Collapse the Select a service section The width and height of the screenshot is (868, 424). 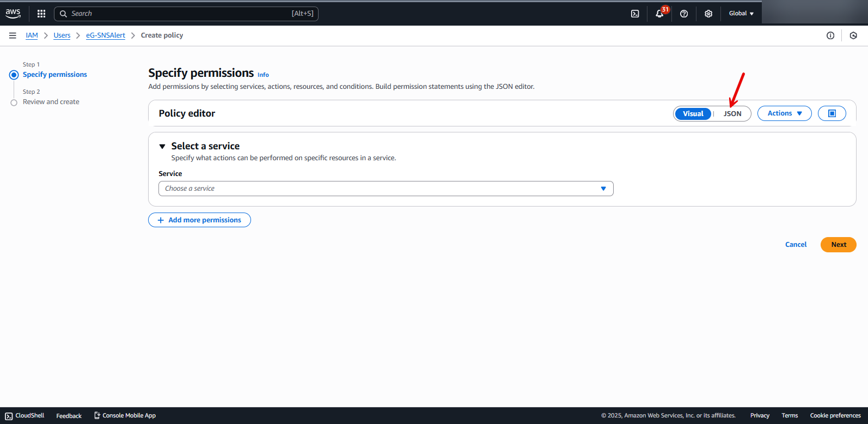[x=162, y=146]
